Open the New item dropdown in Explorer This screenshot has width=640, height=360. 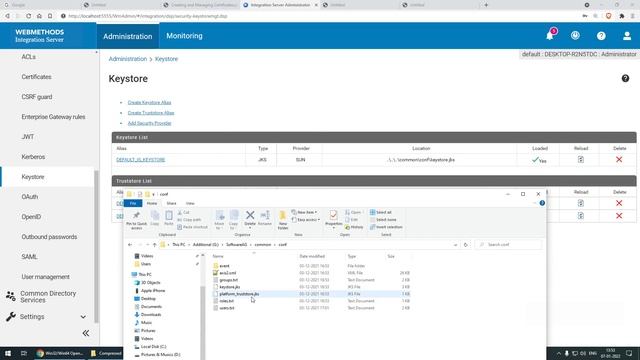tap(305, 212)
